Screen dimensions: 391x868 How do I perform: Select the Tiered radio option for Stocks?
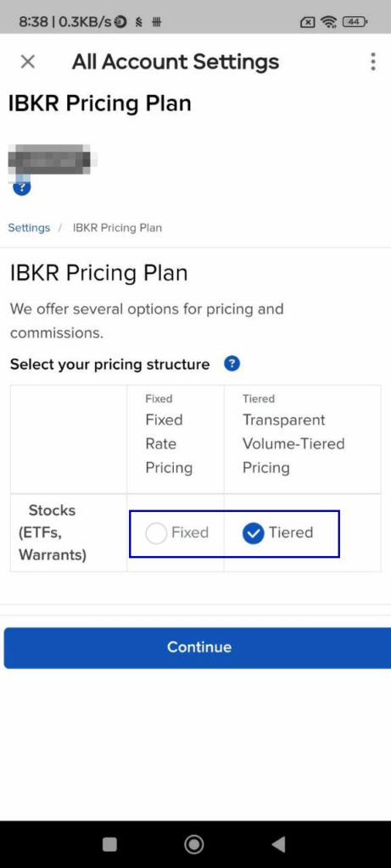click(x=253, y=533)
